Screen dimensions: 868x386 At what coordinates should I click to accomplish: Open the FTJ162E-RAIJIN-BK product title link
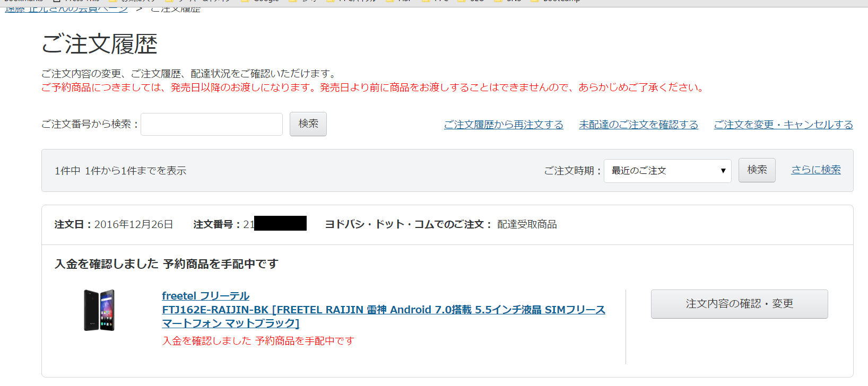(384, 317)
